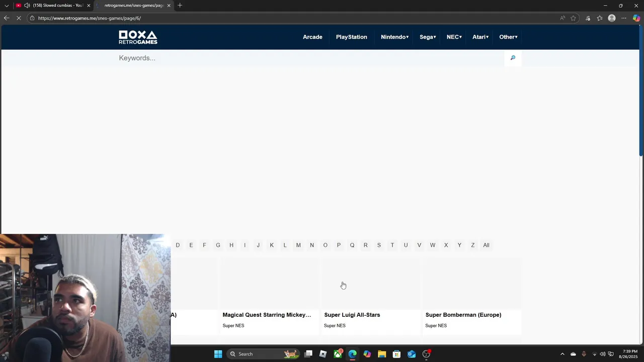Click Super NES label under Super Bomberman
644x362 pixels.
tap(436, 326)
